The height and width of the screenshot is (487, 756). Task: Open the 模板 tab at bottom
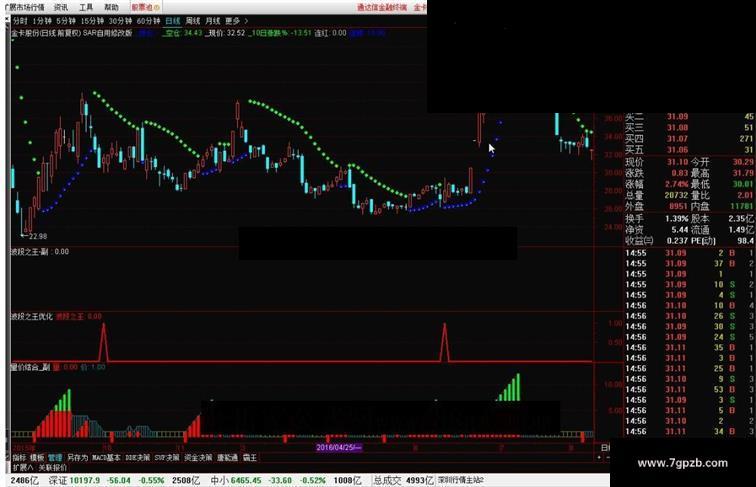pos(37,458)
